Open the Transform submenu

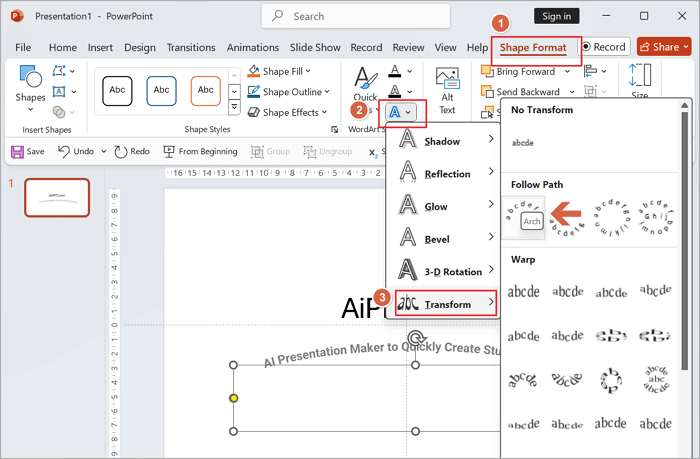[445, 304]
